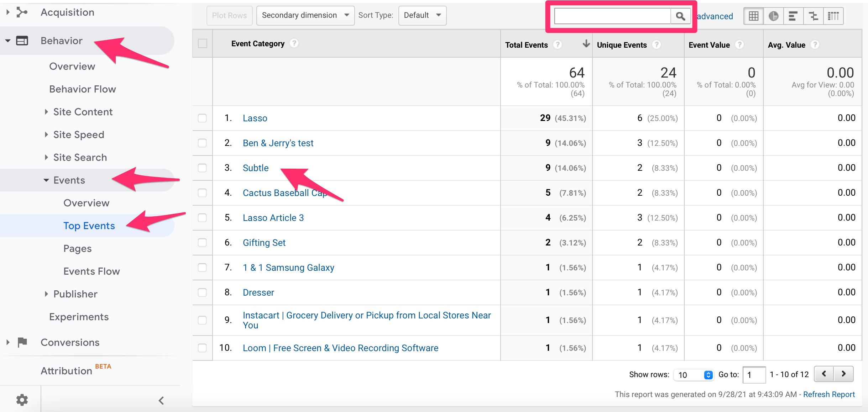Go to next page of results
This screenshot has width=868, height=412.
843,374
